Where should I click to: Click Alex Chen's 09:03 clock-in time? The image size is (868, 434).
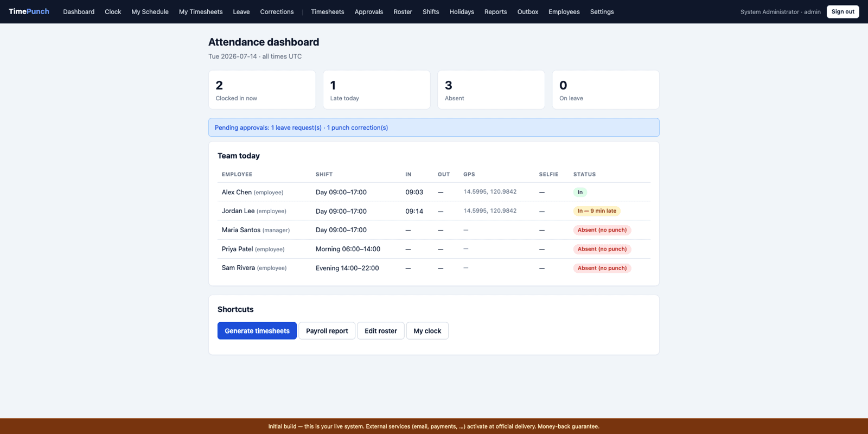point(414,192)
